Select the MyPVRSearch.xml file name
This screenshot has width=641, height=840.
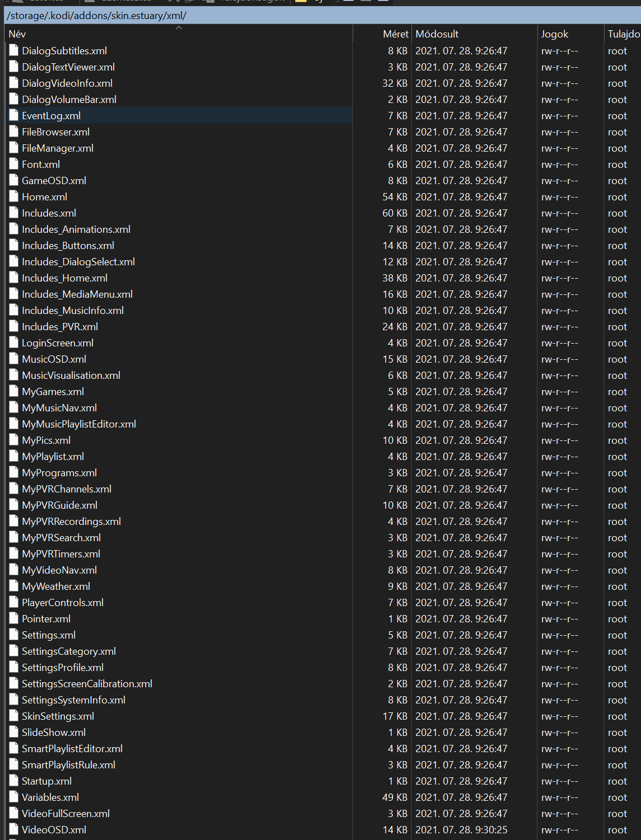[61, 537]
